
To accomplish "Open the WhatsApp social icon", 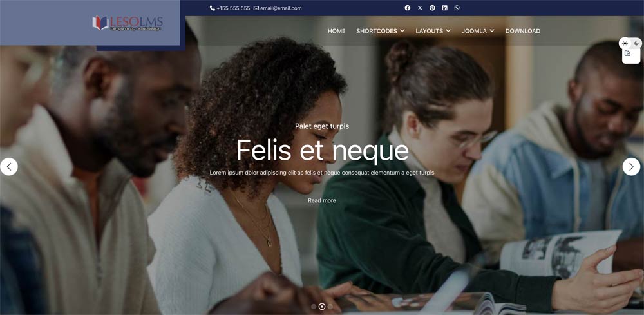I will [457, 8].
